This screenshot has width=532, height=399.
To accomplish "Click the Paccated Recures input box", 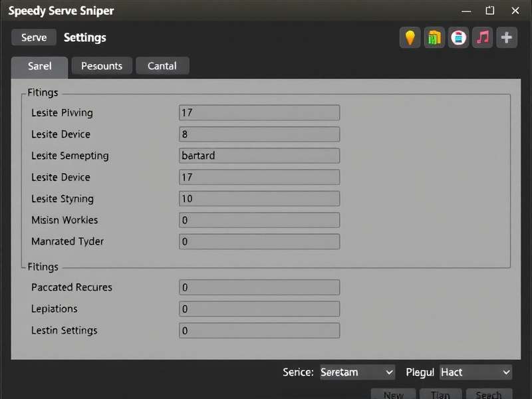I will click(259, 287).
